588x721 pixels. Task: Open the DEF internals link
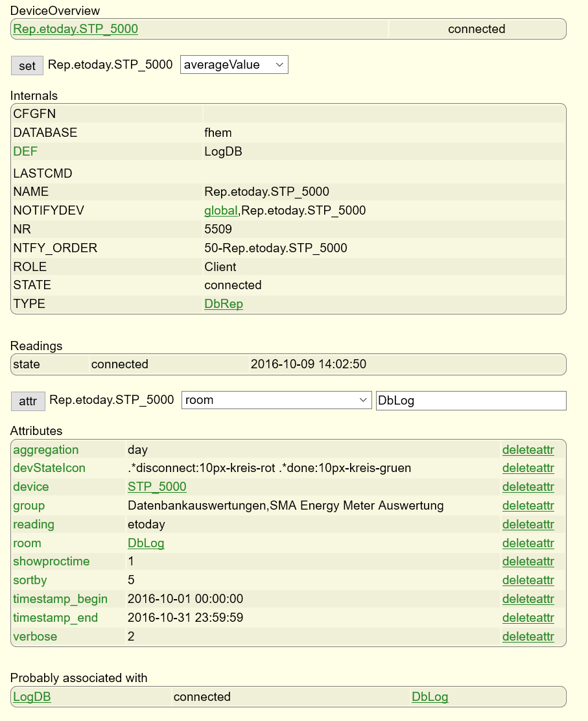point(25,151)
